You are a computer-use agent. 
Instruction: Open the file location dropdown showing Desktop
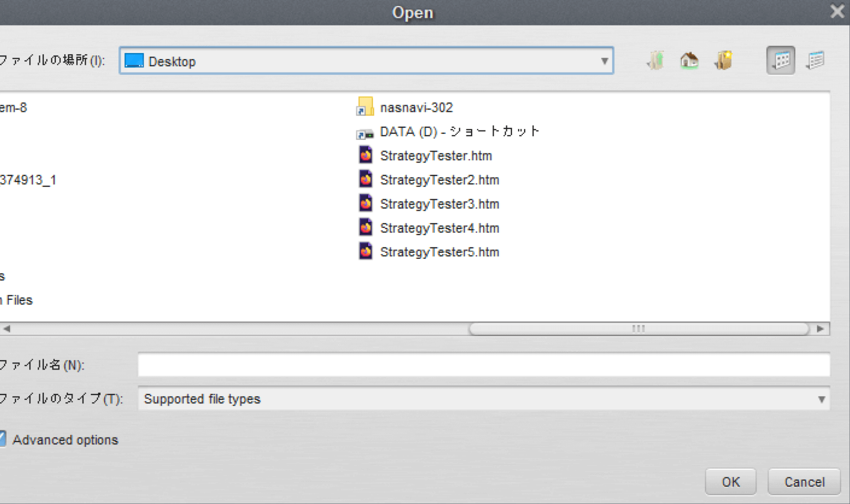(604, 61)
